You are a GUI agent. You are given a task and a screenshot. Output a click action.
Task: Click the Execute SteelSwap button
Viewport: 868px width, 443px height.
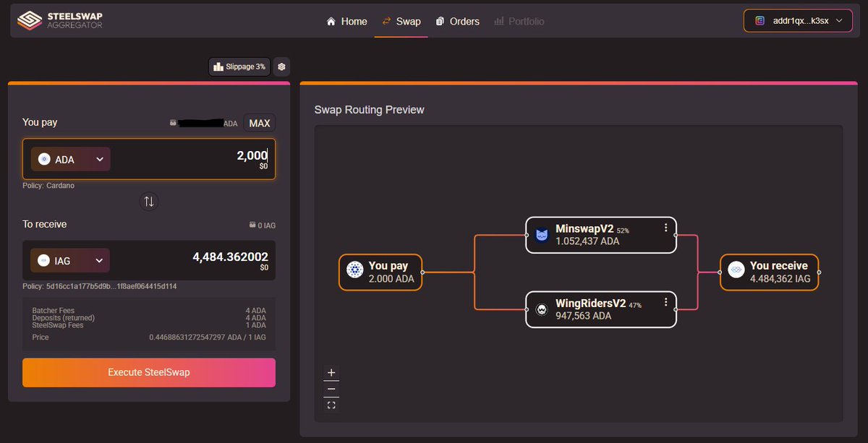point(149,372)
